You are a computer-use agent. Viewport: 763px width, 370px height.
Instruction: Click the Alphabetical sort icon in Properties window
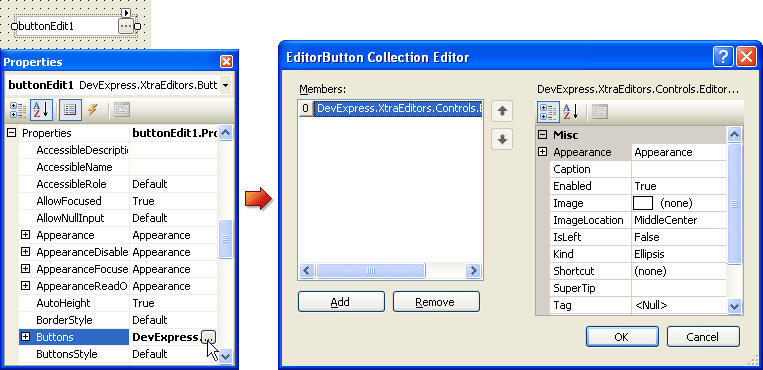(x=41, y=111)
